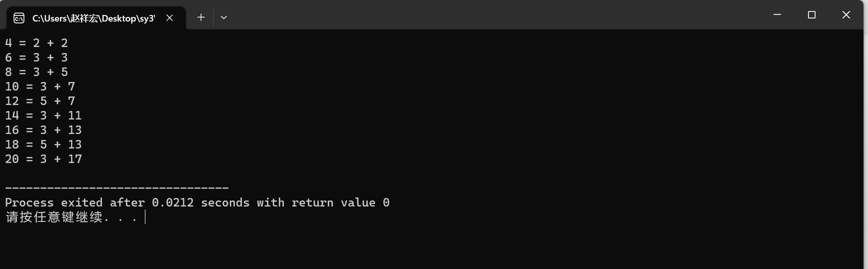Click the dashed separator line
Image resolution: width=868 pixels, height=269 pixels.
117,188
